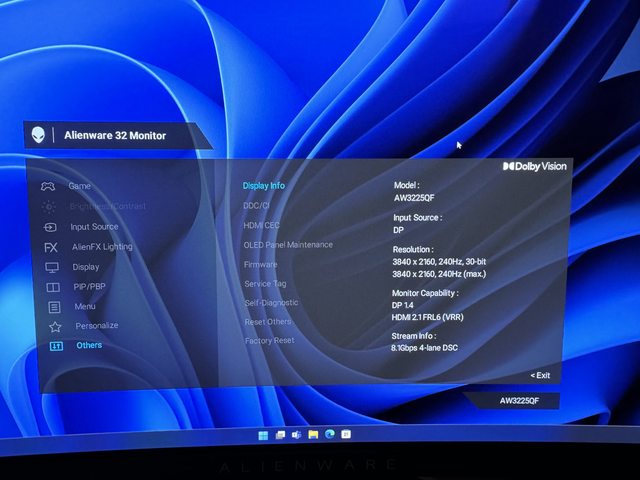Image resolution: width=640 pixels, height=480 pixels.
Task: Select Factory Reset
Action: tap(269, 340)
